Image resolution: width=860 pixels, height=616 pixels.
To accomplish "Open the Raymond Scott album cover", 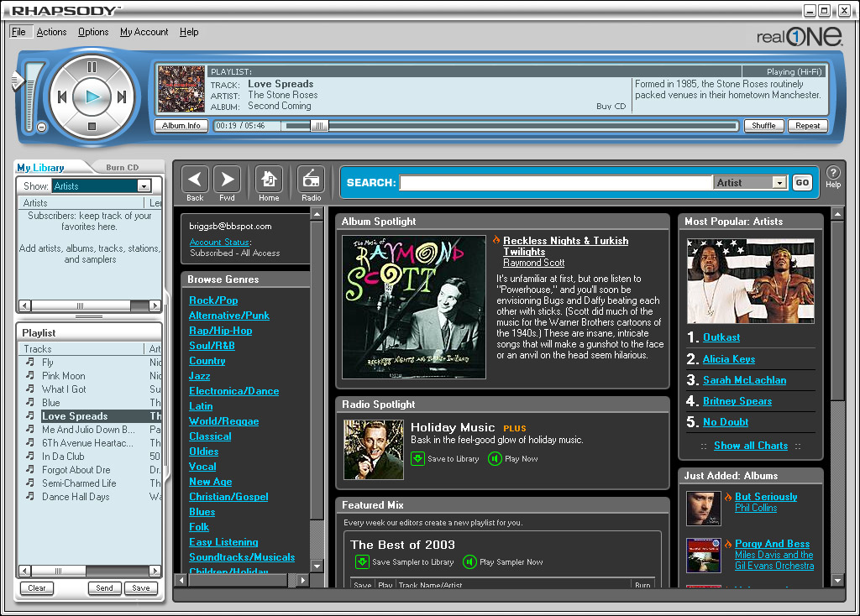I will (413, 307).
